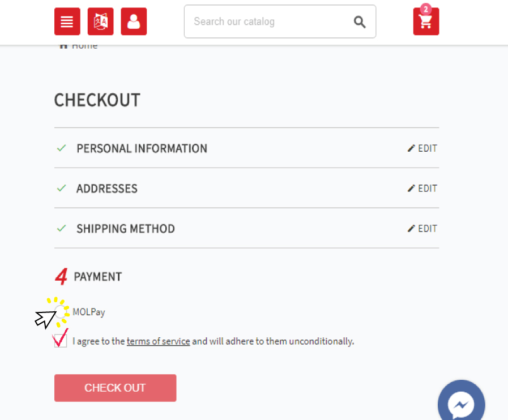Click the Payment step heading
This screenshot has width=508, height=420.
click(x=98, y=277)
